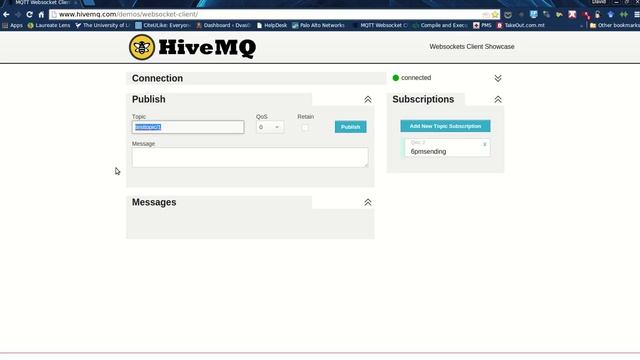The height and width of the screenshot is (360, 640).
Task: Select the MQTT Websocket Client browser tab
Action: click(43, 3)
